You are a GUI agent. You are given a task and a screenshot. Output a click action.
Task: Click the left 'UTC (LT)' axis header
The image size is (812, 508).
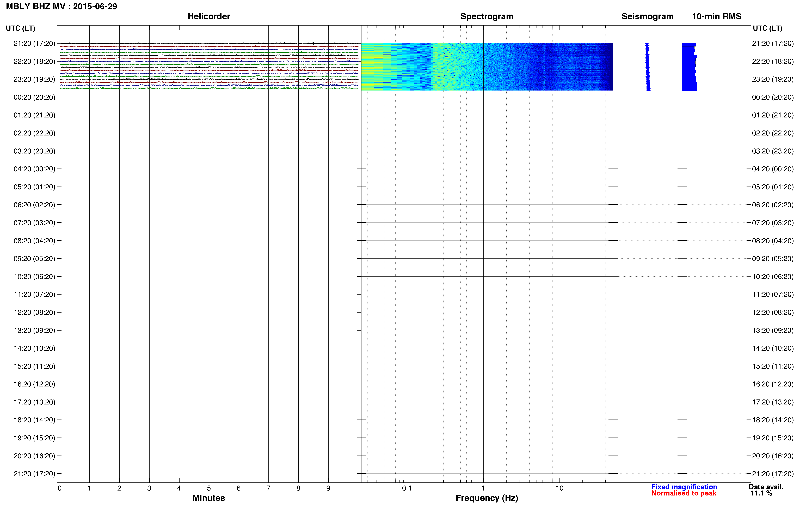[x=21, y=28]
